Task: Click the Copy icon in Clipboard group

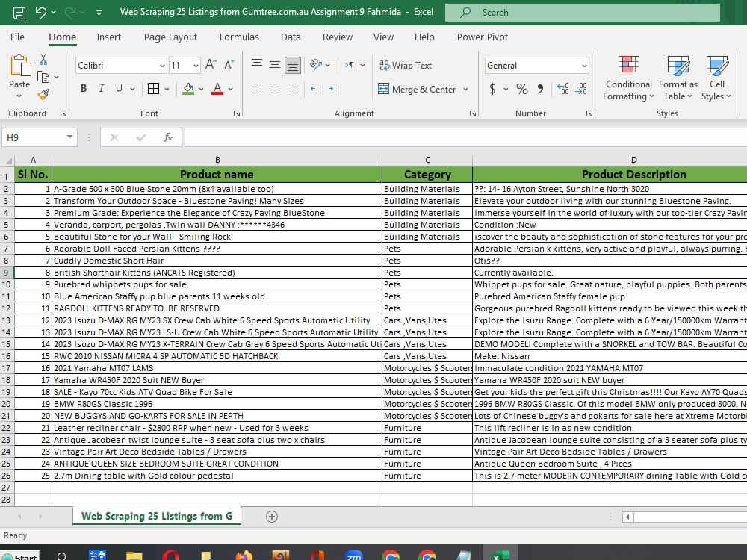Action: 43,77
